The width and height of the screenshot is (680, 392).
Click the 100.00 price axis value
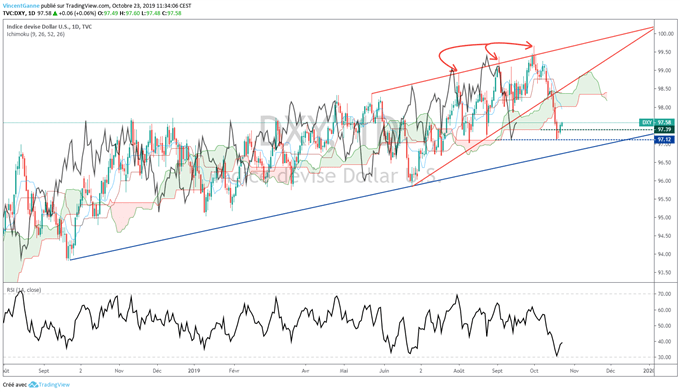pyautogui.click(x=665, y=34)
